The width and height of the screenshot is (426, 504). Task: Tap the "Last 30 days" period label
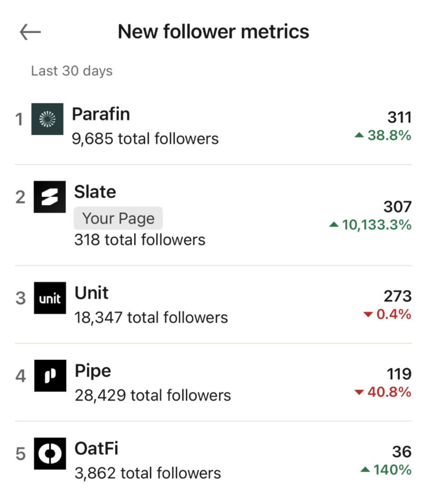72,71
